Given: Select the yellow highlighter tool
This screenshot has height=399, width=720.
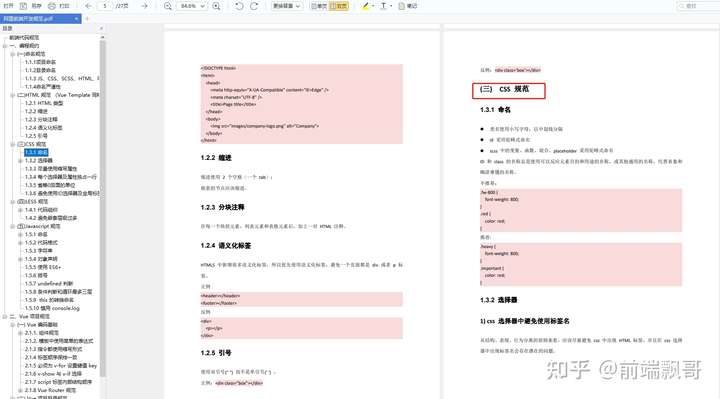Looking at the screenshot, I should [366, 6].
